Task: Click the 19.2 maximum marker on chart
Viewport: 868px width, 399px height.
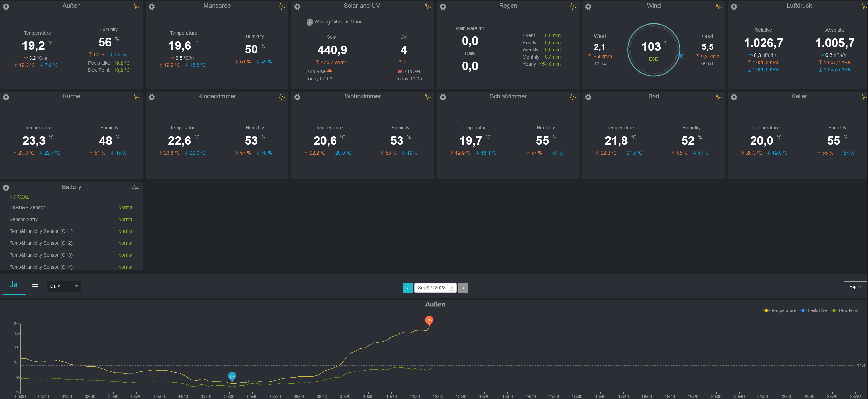Action: (429, 320)
